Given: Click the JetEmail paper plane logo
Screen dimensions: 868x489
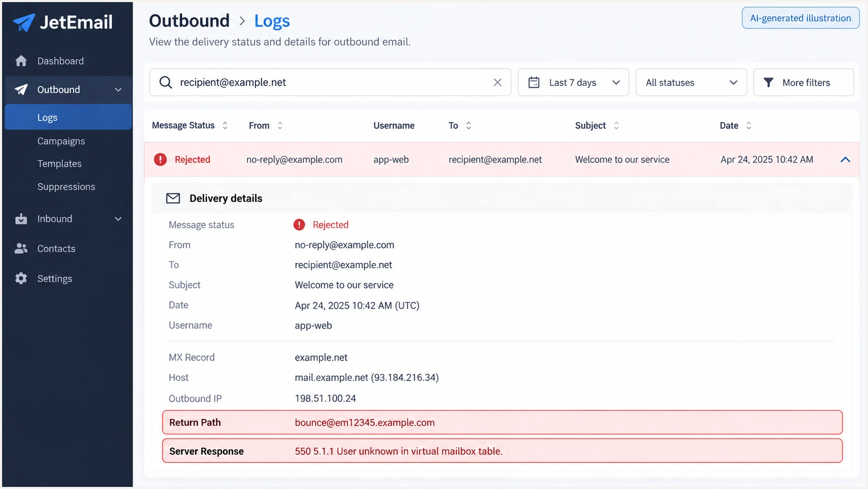Looking at the screenshot, I should tap(24, 22).
